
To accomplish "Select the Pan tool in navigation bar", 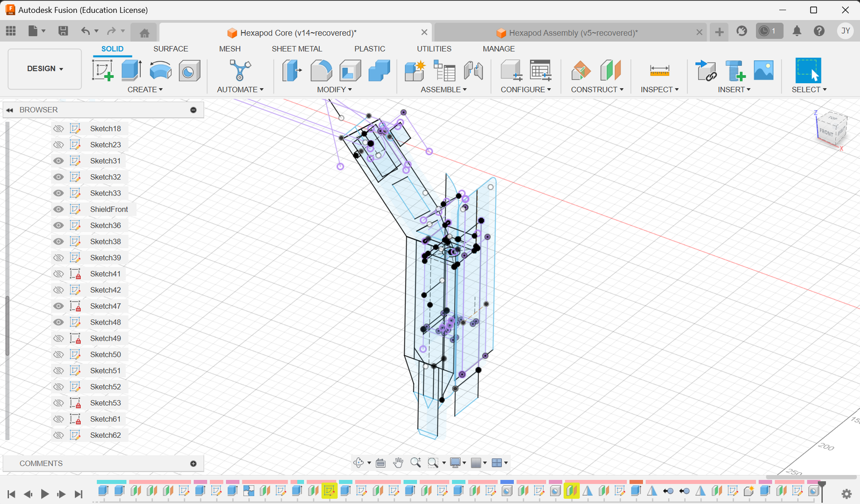I will click(398, 463).
